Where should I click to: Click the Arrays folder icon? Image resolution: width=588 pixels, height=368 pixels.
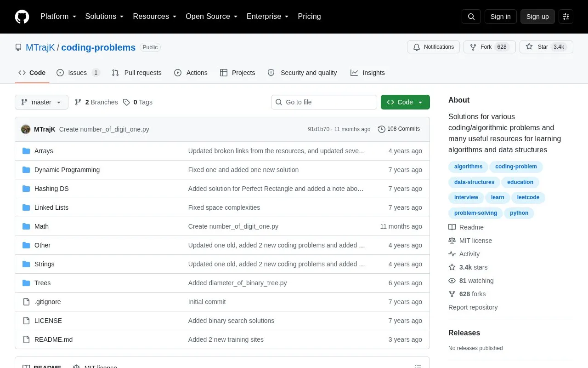(x=26, y=151)
